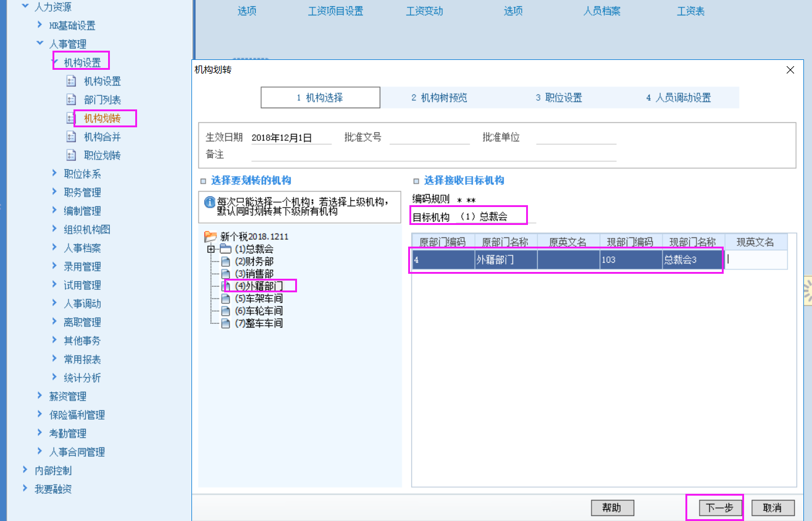Open the 职务管理 sidebar item
The height and width of the screenshot is (521, 812).
pyautogui.click(x=83, y=192)
